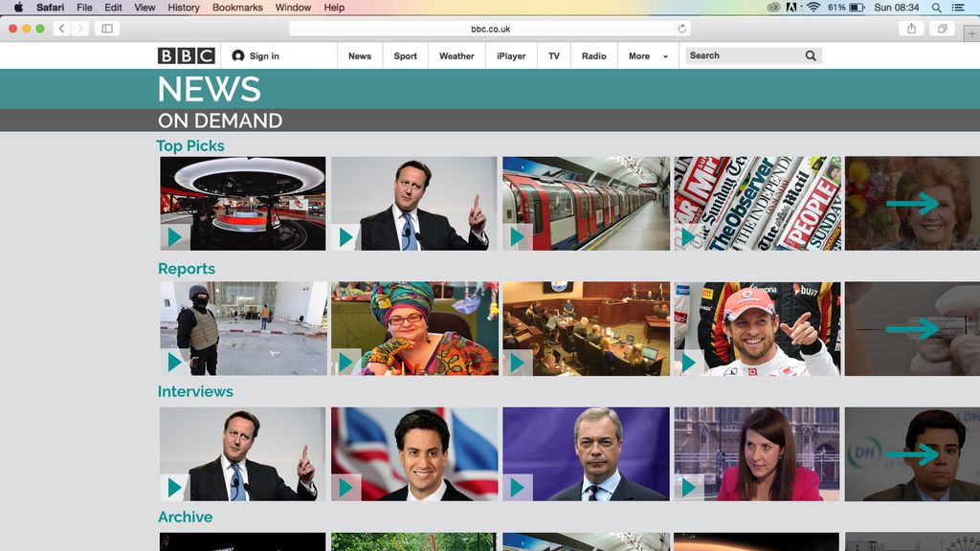
Task: Expand the More dropdown in BBC navigation
Action: (x=648, y=56)
